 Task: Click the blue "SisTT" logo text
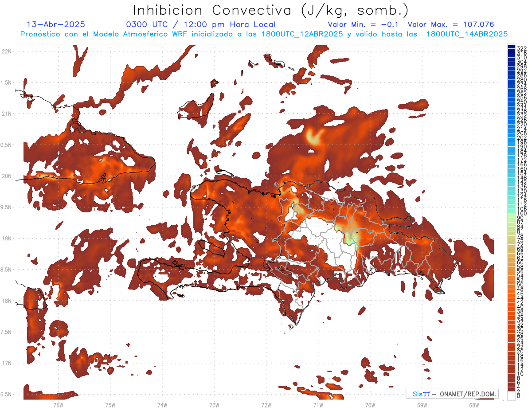421,394
